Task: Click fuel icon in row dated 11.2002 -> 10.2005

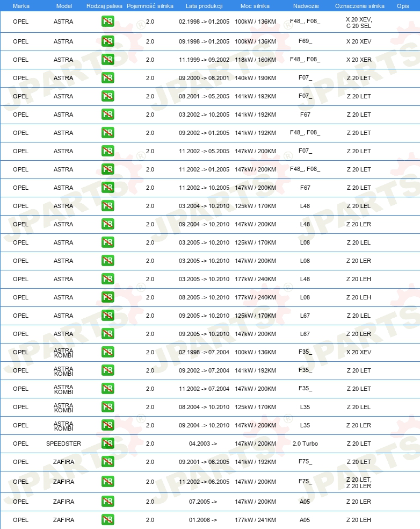Action: [108, 187]
